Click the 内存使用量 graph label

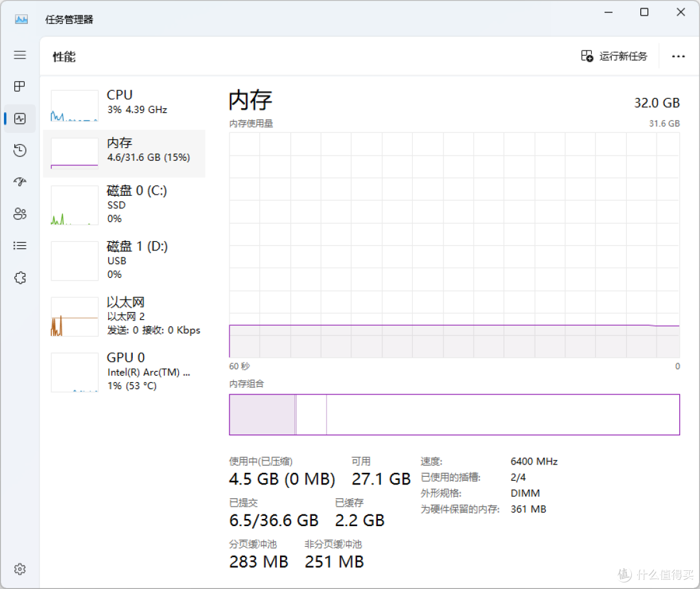[251, 123]
